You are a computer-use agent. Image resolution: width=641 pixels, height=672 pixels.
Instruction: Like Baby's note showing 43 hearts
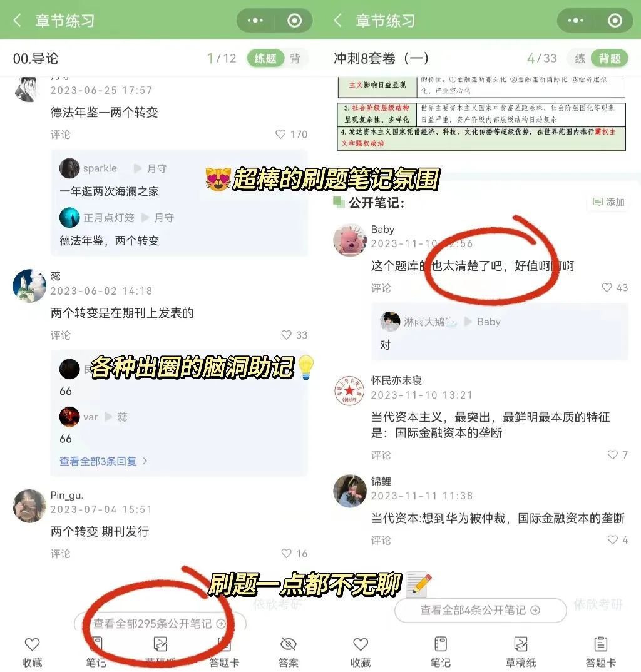click(x=607, y=288)
